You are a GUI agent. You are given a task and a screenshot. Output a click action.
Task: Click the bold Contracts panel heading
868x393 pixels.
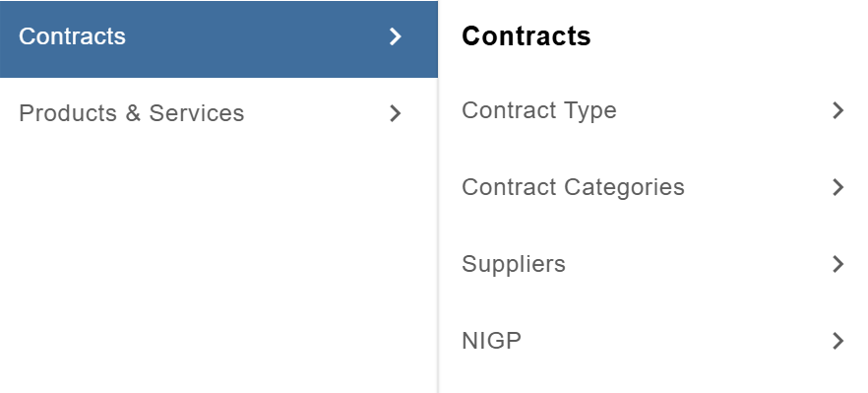click(527, 36)
